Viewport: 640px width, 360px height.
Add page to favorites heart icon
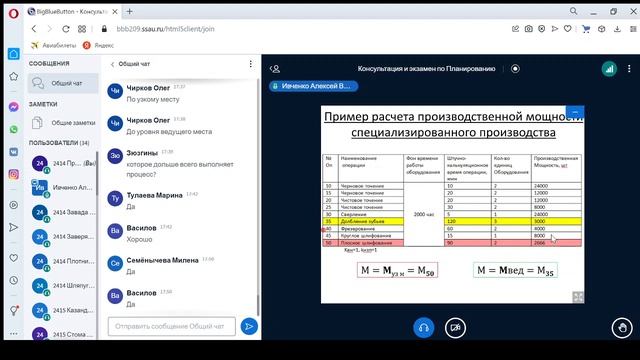(x=567, y=29)
